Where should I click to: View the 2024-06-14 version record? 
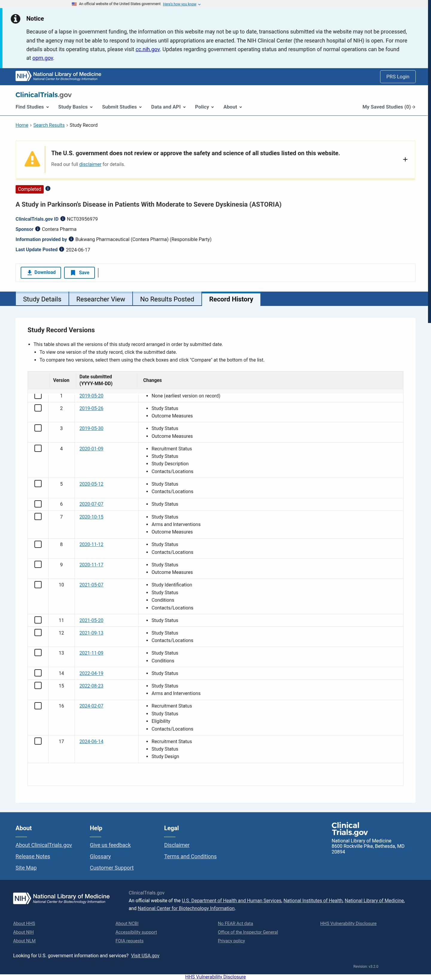coord(91,741)
